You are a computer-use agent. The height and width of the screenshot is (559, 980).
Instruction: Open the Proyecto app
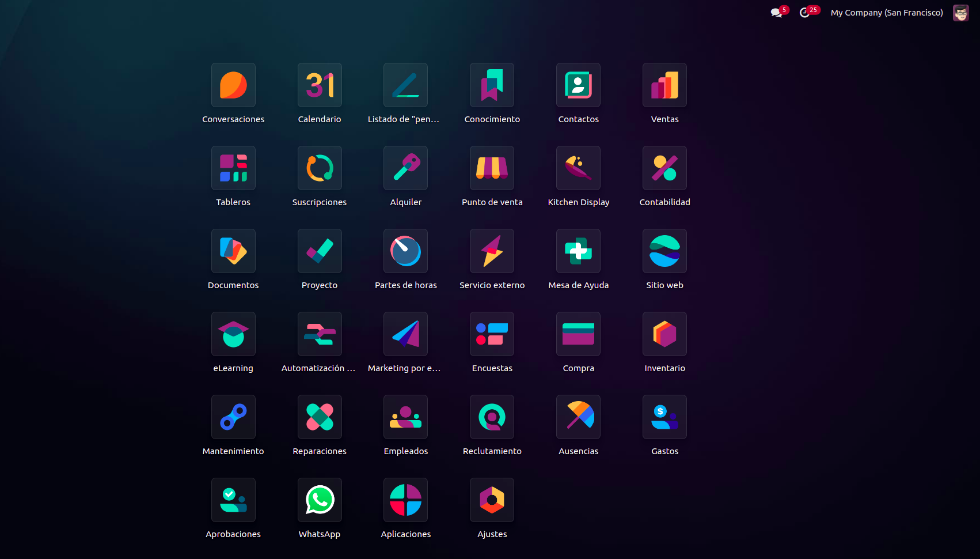point(320,251)
